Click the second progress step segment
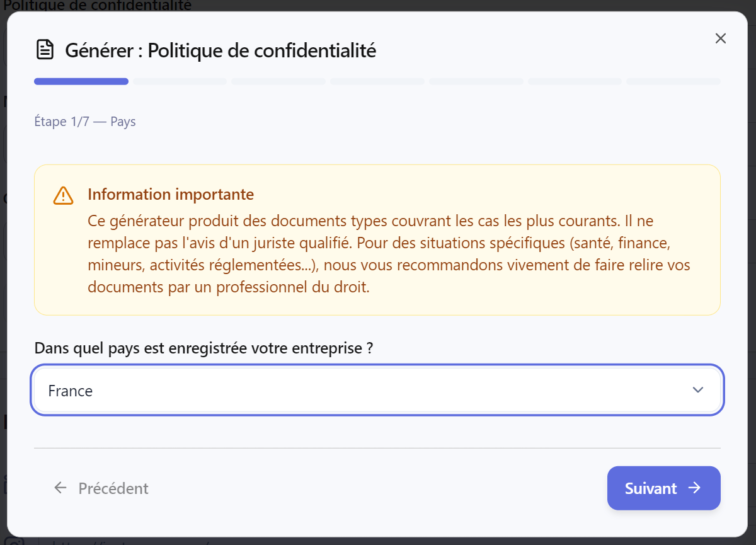 click(x=180, y=81)
